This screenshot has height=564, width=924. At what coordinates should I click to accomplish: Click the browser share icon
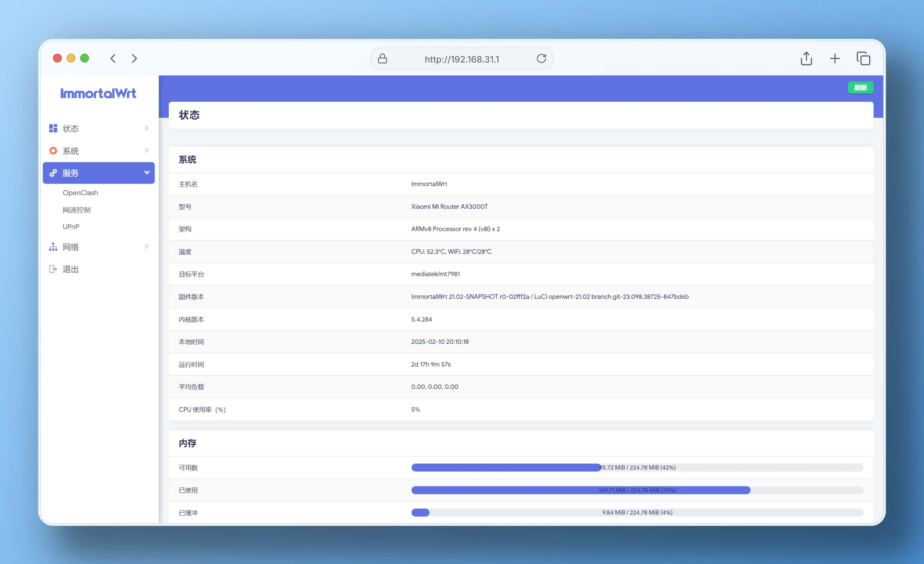tap(806, 58)
